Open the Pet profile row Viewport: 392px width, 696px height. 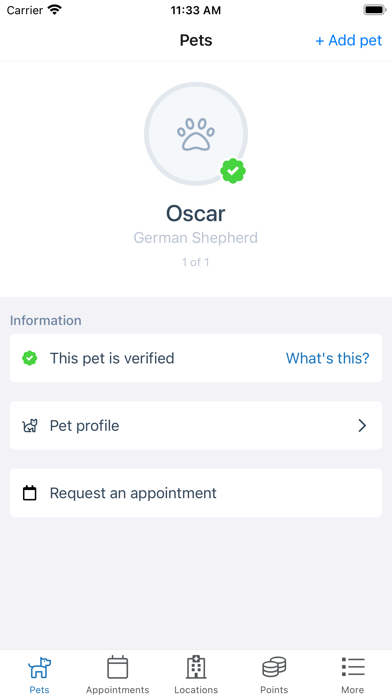[196, 426]
